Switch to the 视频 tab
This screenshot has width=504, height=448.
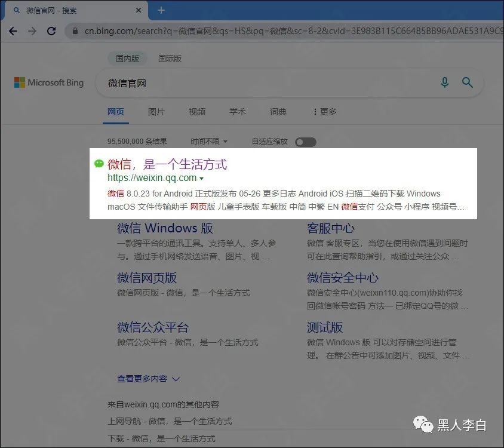pos(197,112)
